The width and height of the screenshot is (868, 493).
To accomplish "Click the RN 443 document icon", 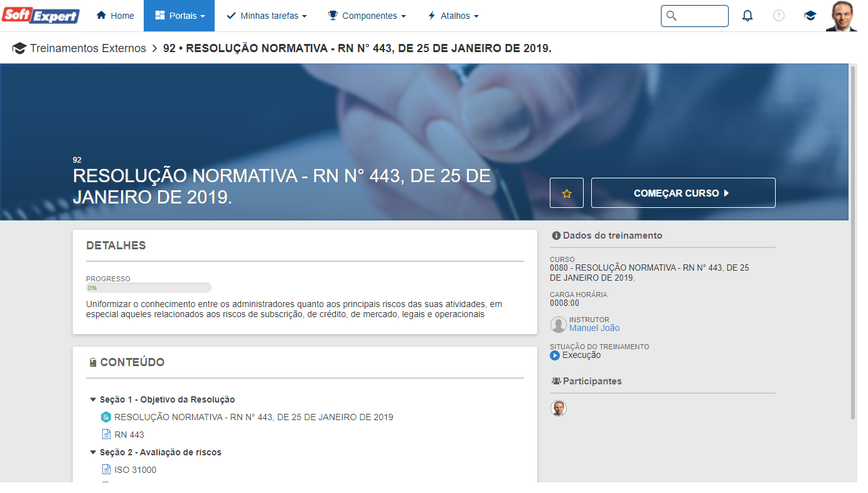I will tap(106, 435).
